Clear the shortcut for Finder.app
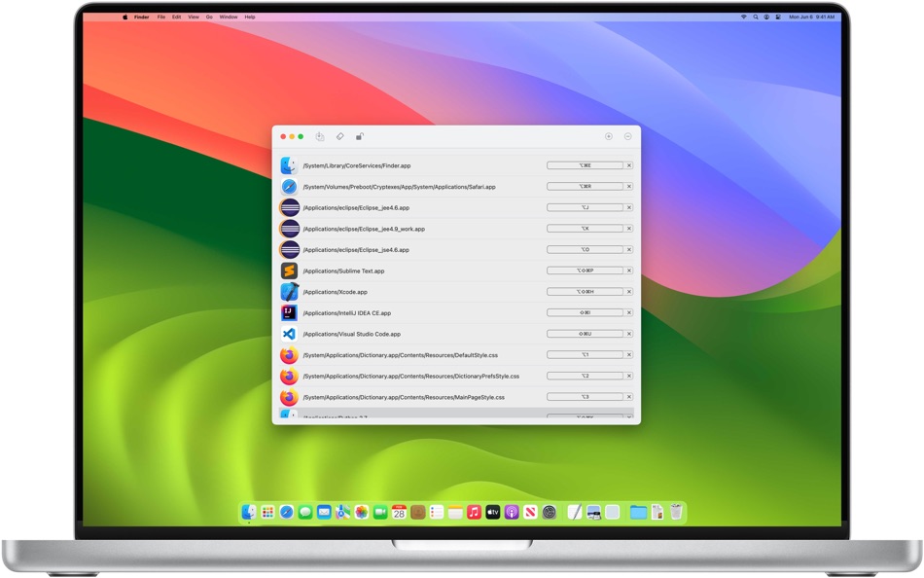The image size is (924, 578). click(628, 165)
